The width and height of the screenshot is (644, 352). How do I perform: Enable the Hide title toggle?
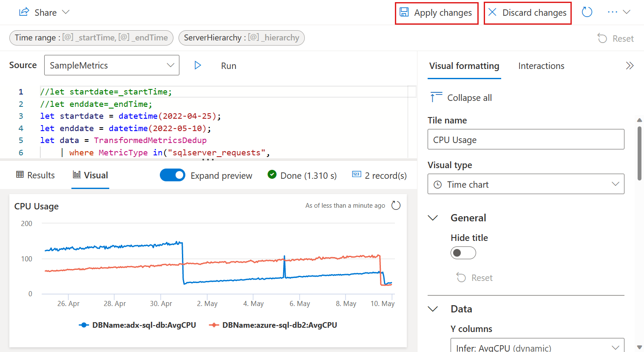coord(463,253)
